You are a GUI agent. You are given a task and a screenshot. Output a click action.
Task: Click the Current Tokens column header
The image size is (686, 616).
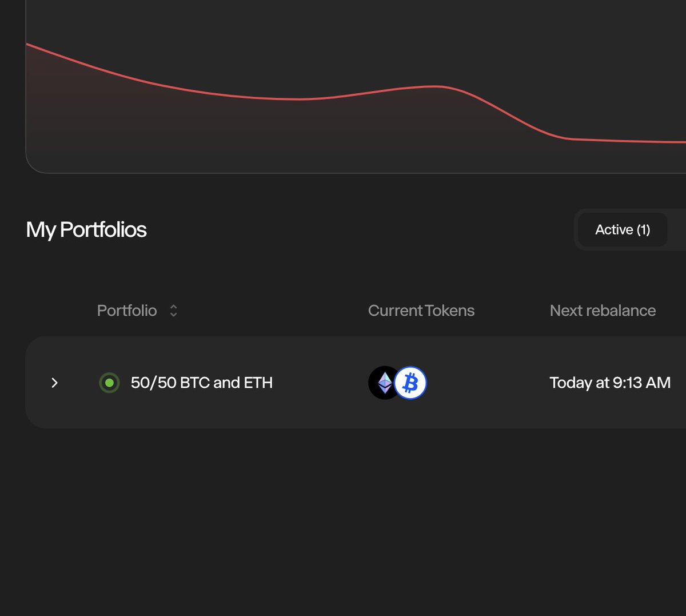point(421,311)
